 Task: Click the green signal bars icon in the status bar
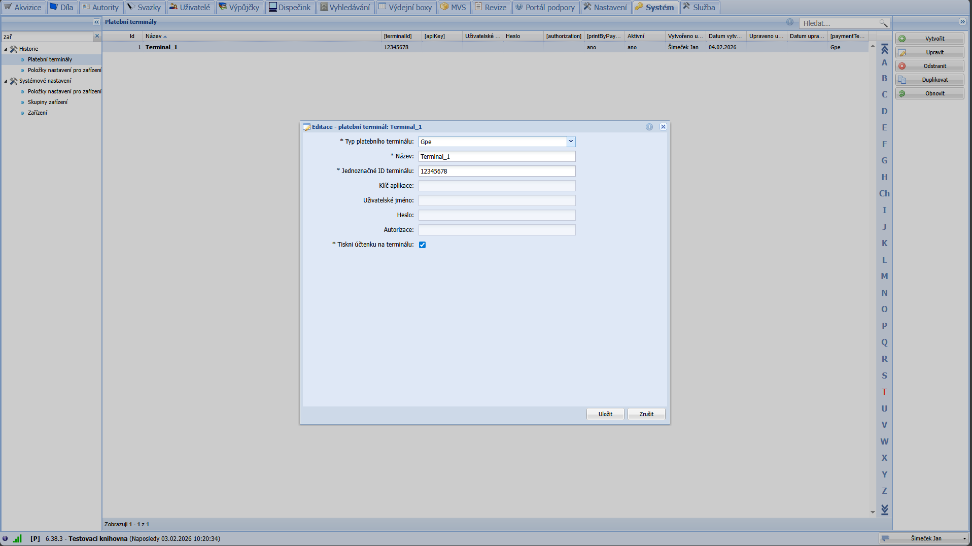click(17, 538)
